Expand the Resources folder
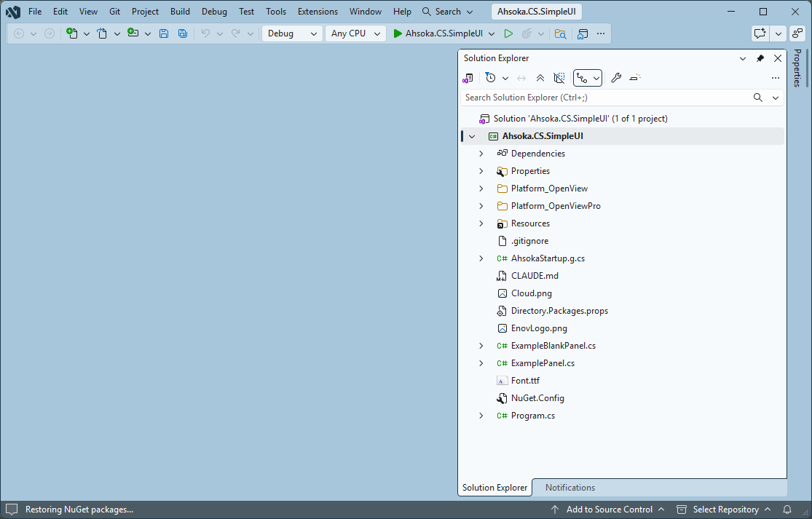This screenshot has width=812, height=519. pyautogui.click(x=481, y=223)
